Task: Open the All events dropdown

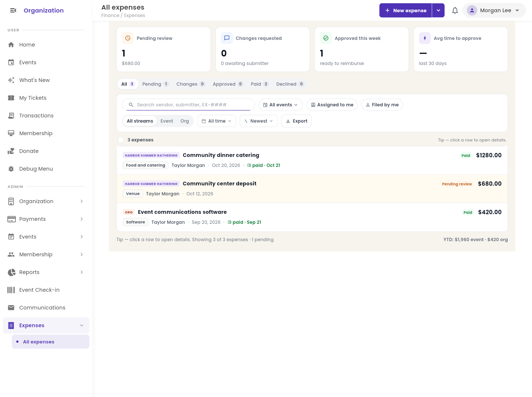Action: coord(281,105)
